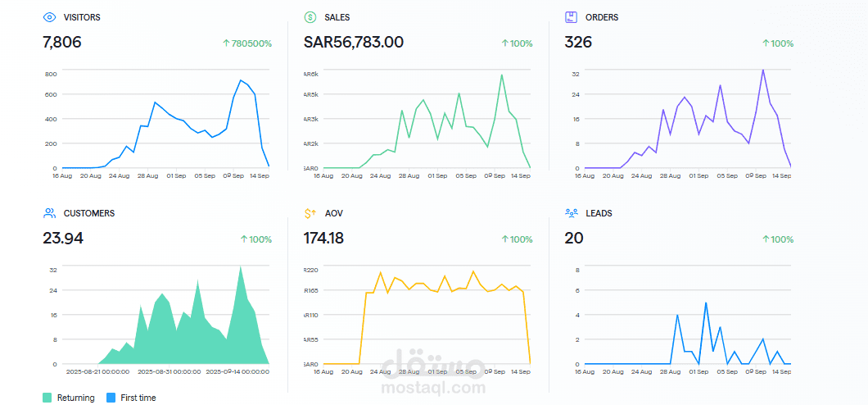This screenshot has height=405, width=868.
Task: Toggle the Returning legend label
Action: click(75, 398)
